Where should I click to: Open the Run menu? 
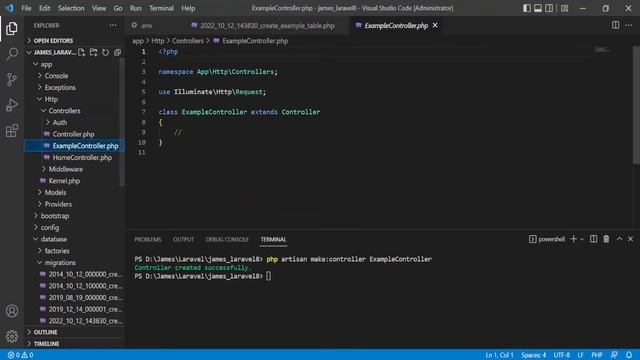[x=136, y=8]
